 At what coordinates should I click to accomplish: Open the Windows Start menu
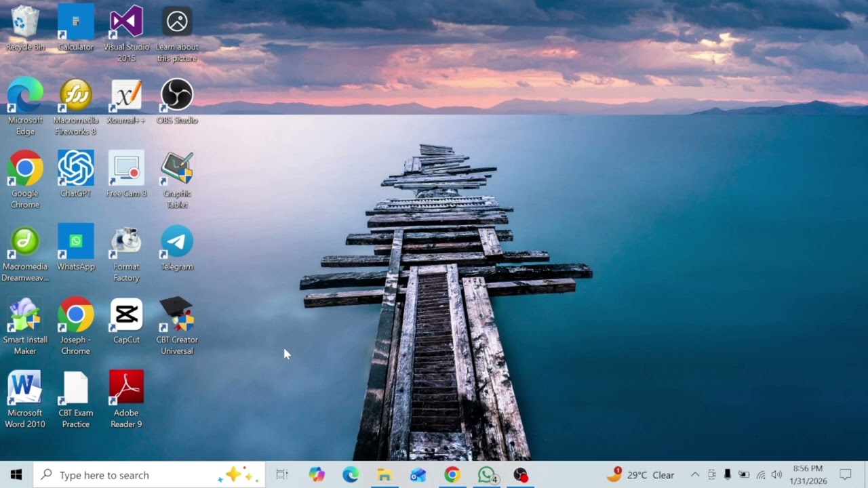16,475
